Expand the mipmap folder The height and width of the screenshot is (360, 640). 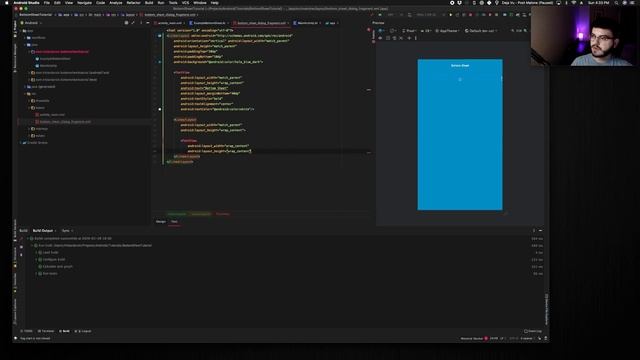tap(29, 129)
